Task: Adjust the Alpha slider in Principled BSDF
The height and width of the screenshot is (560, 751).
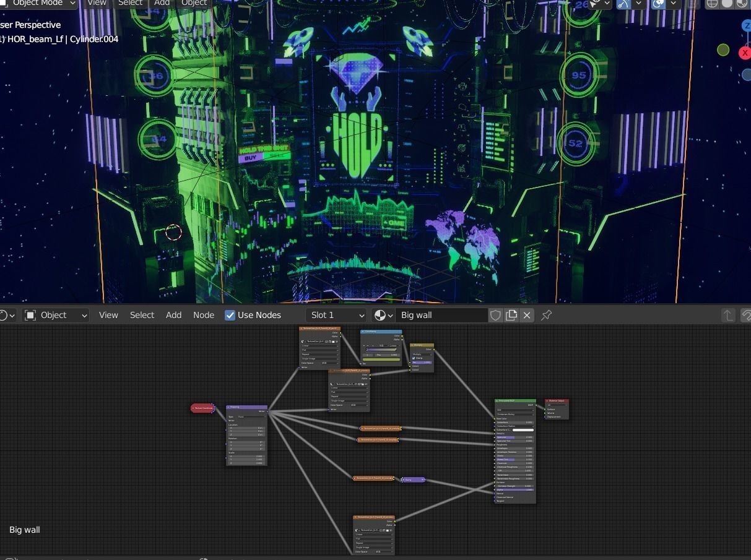Action: (x=514, y=490)
